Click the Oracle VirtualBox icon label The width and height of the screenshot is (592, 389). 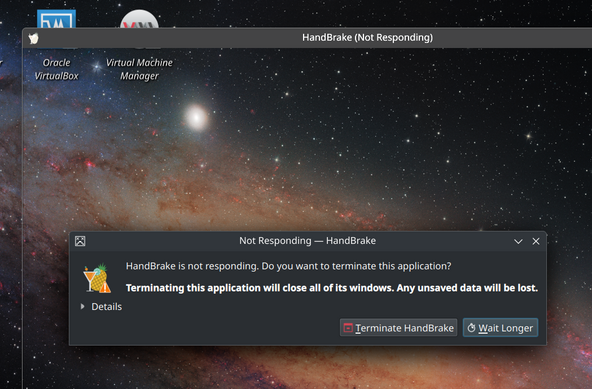[56, 69]
